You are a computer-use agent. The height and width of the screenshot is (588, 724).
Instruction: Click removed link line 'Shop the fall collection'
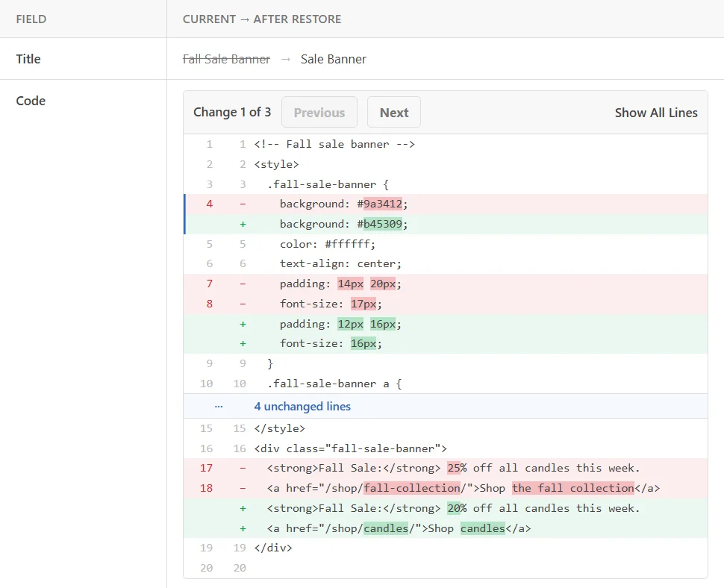click(x=446, y=488)
